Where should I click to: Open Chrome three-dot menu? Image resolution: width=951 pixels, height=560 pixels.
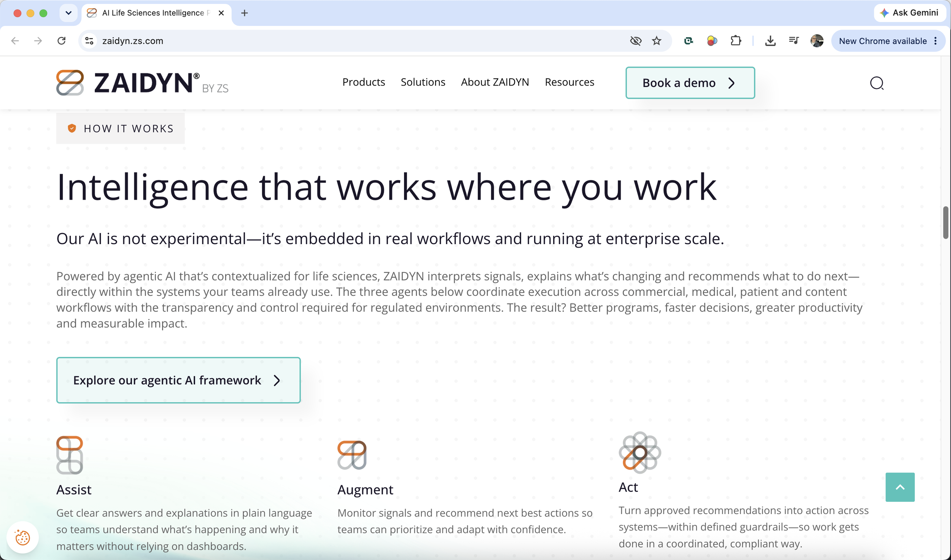pos(935,41)
